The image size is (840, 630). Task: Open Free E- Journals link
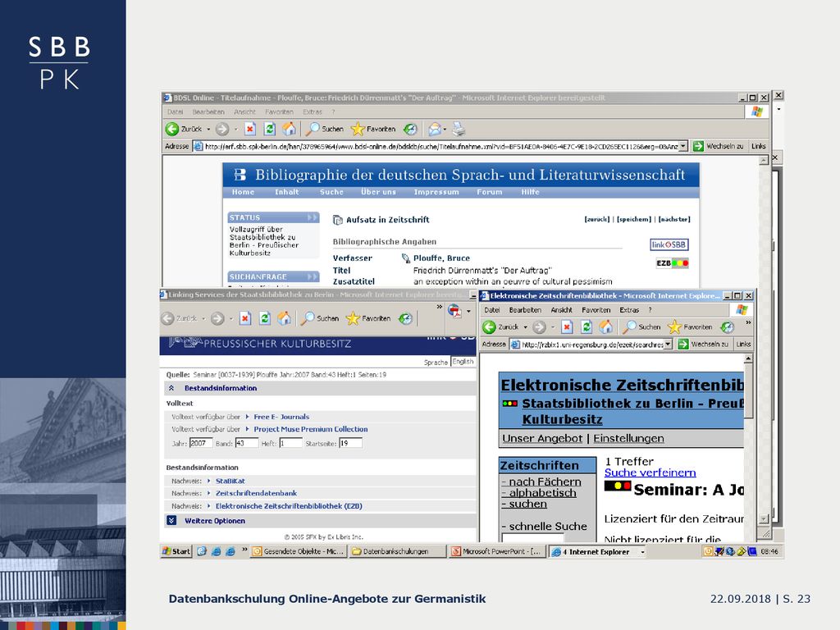click(x=281, y=417)
